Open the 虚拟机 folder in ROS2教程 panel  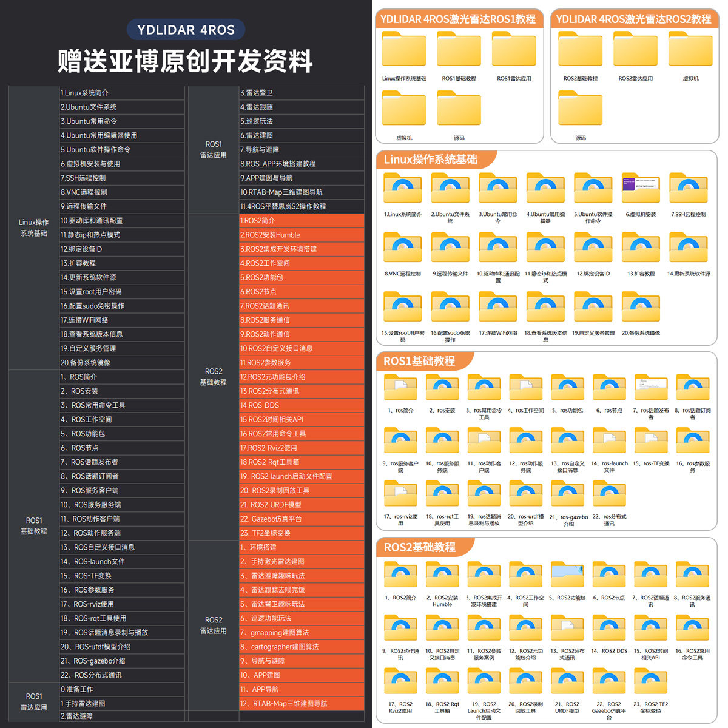click(690, 49)
